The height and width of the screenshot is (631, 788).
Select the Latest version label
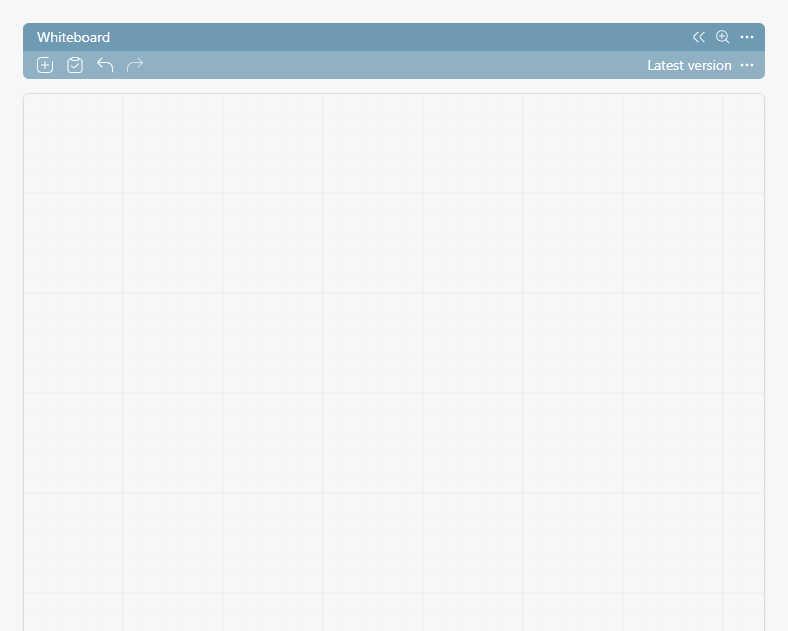coord(689,65)
